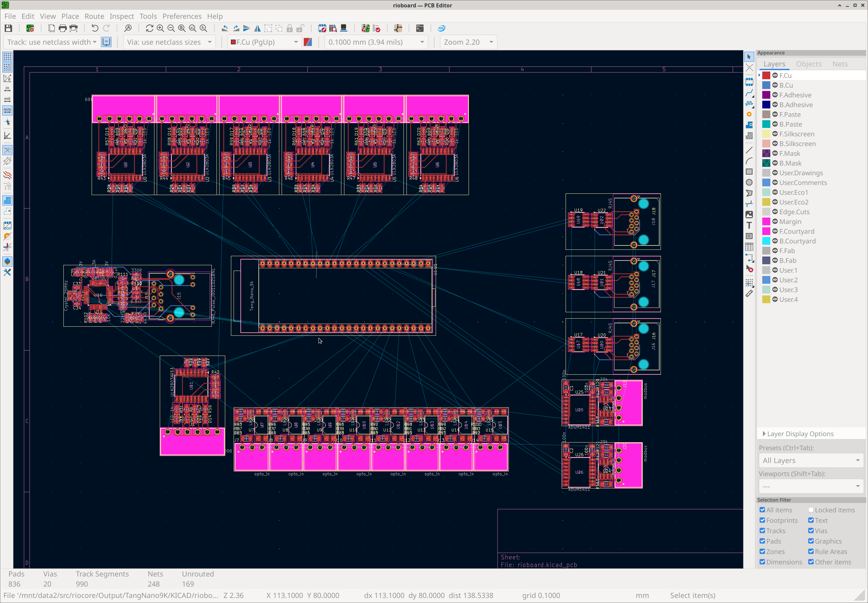Click the Undo icon
The width and height of the screenshot is (868, 603).
pyautogui.click(x=95, y=28)
